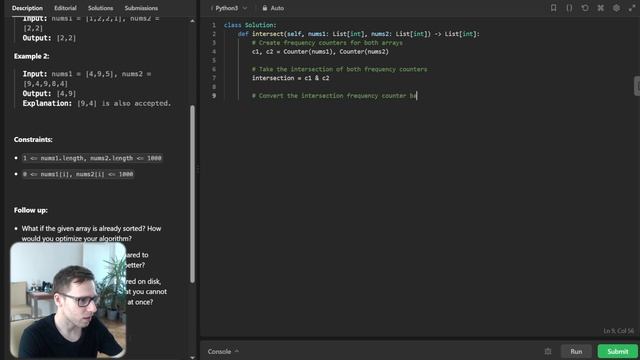Click the collapsed side tab at the editor's right edge
This screenshot has height=360, width=640.
pos(637,86)
